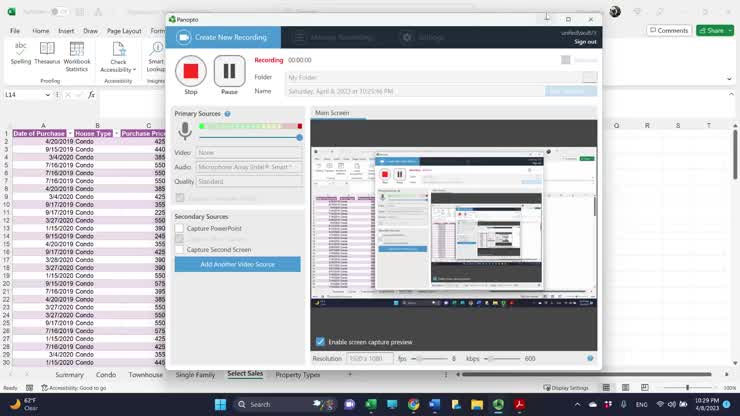
Task: Open Google Chrome from the taskbar
Action: point(413,405)
